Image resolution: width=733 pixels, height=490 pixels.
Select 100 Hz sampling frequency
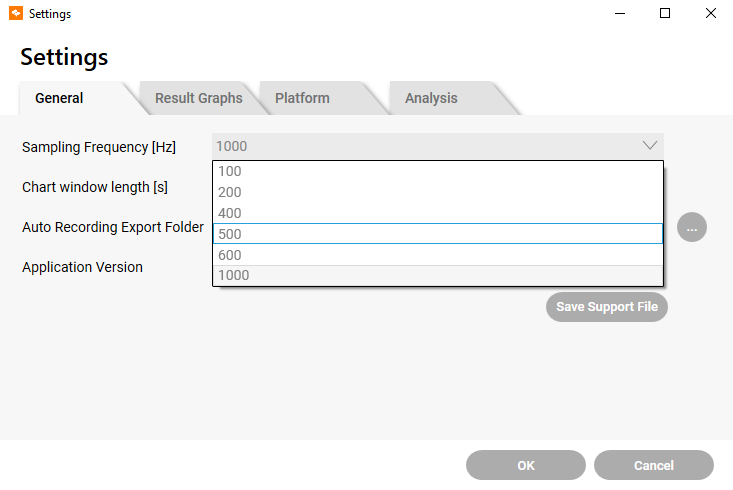438,171
